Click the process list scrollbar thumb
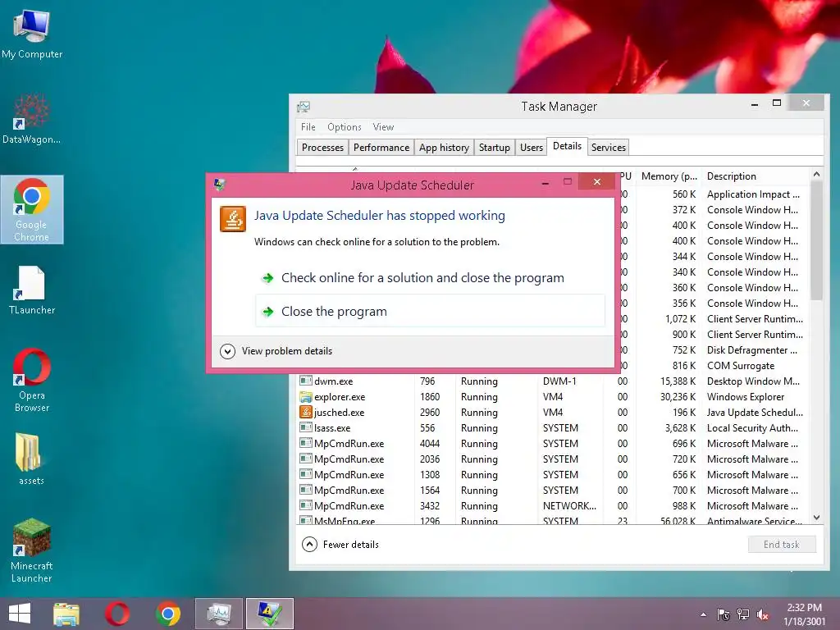This screenshot has width=840, height=630. 816,240
